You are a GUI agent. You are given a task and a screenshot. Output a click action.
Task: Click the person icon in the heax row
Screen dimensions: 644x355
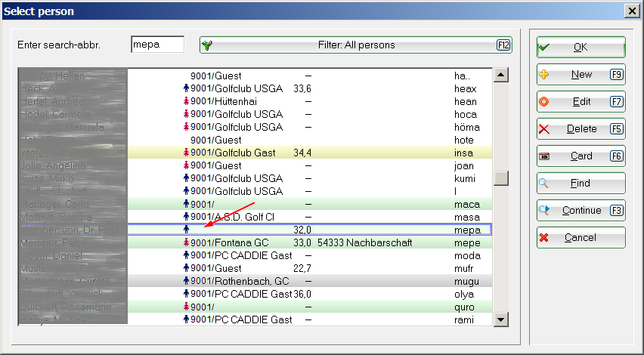tap(186, 88)
